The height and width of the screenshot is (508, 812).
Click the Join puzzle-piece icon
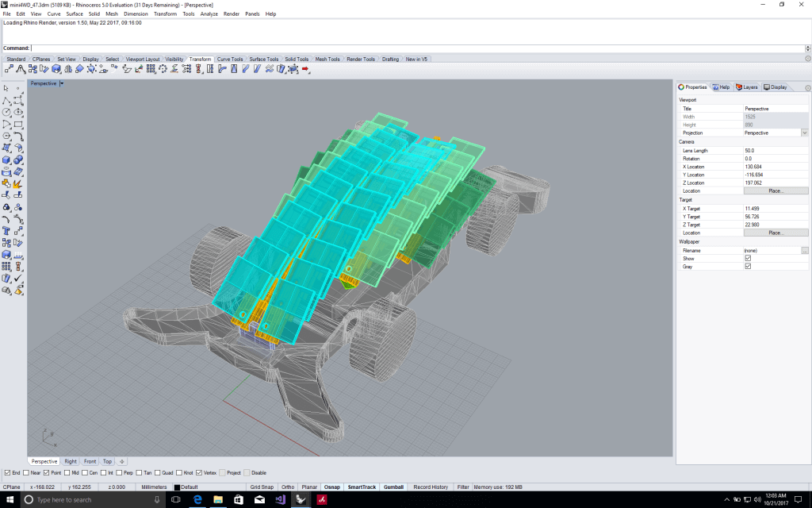pyautogui.click(x=6, y=184)
